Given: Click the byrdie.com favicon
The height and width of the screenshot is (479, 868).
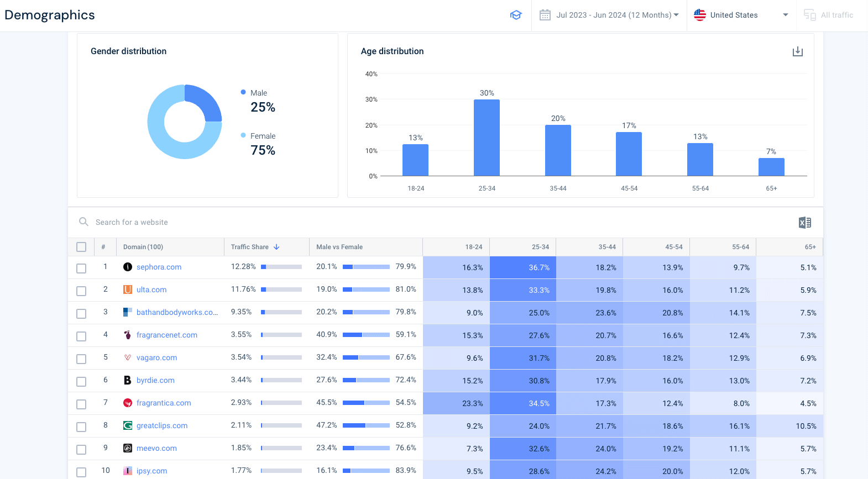Looking at the screenshot, I should coord(128,380).
